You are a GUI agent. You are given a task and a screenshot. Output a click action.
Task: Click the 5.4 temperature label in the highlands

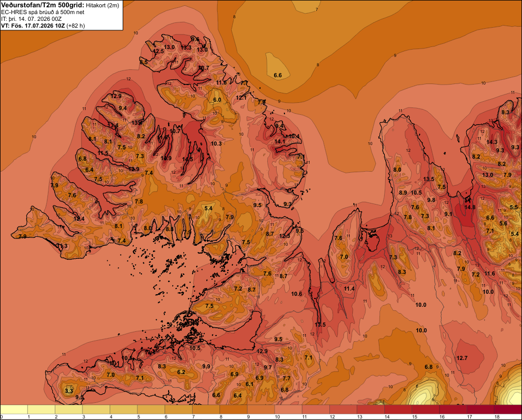tap(208, 208)
